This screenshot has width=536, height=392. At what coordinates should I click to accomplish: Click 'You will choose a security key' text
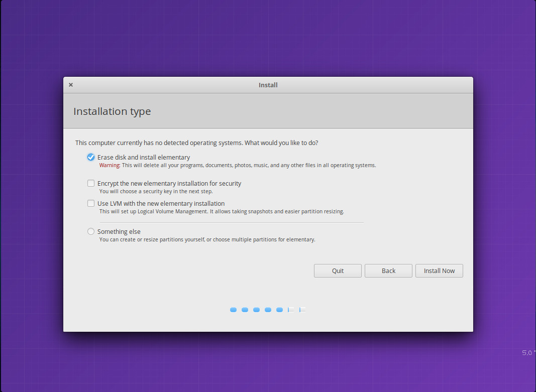[x=156, y=192]
